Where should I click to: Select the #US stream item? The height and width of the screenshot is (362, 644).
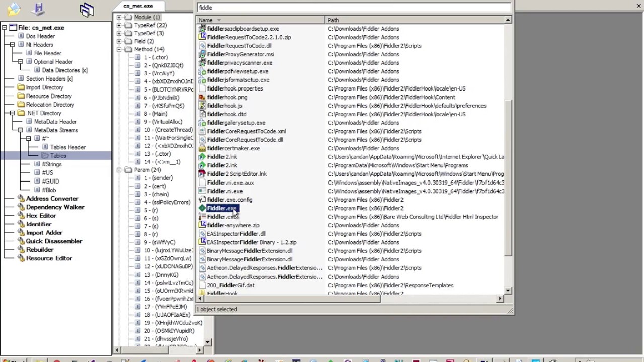tap(47, 173)
